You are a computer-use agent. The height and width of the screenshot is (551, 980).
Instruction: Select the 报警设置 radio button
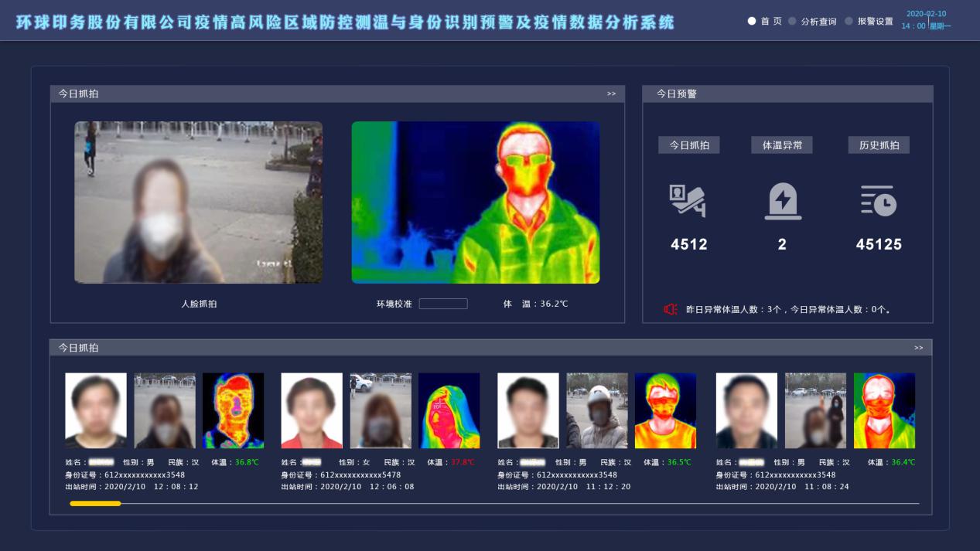[x=849, y=22]
